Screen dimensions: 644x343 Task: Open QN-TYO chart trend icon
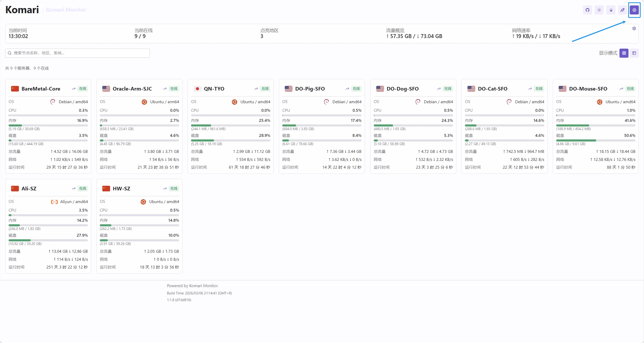256,89
